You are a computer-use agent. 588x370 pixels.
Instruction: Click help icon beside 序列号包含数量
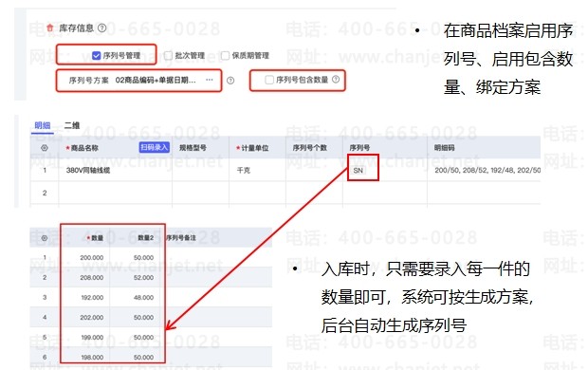(336, 79)
